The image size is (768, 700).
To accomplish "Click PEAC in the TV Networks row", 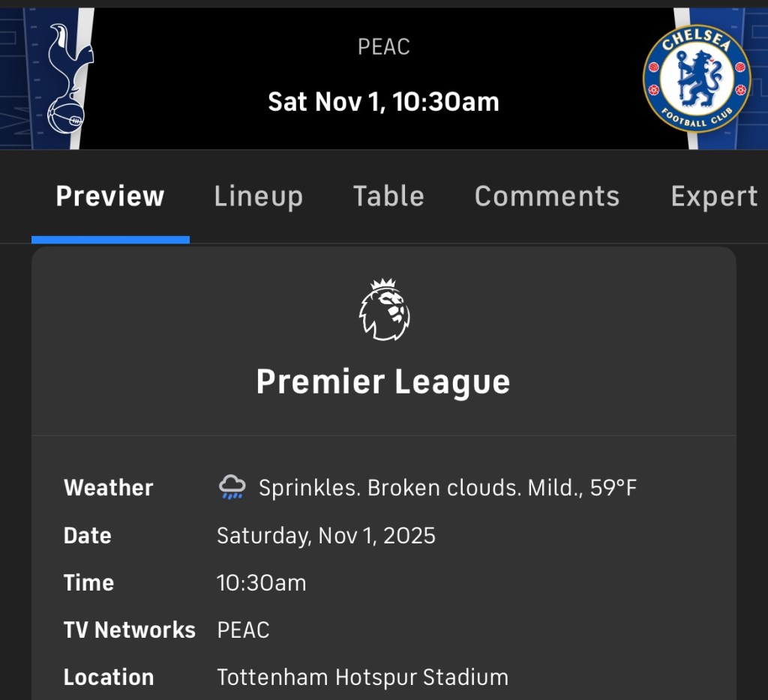I will tap(243, 630).
